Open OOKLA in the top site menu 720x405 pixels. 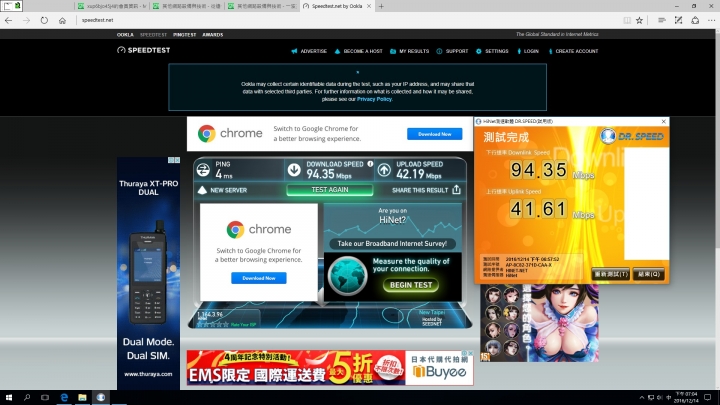(125, 35)
